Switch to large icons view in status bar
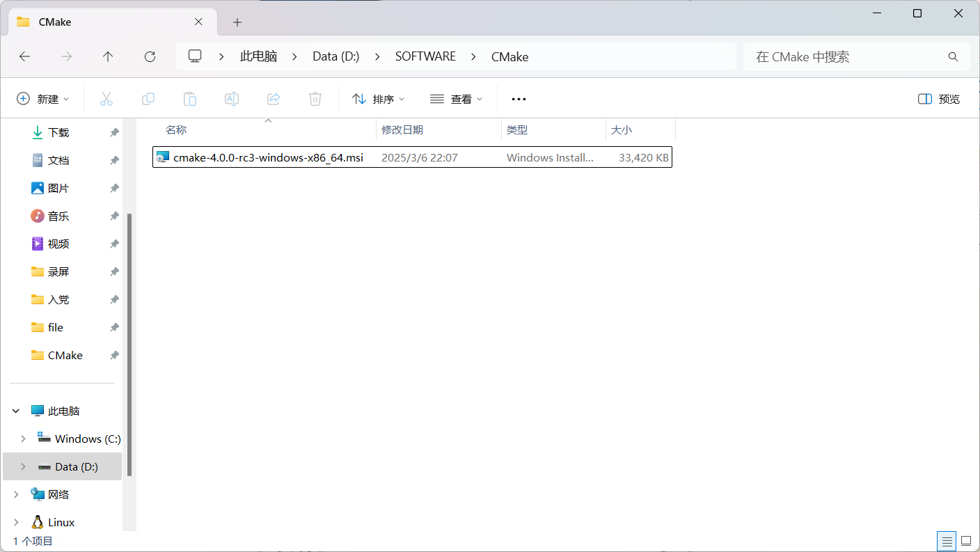 tap(966, 541)
